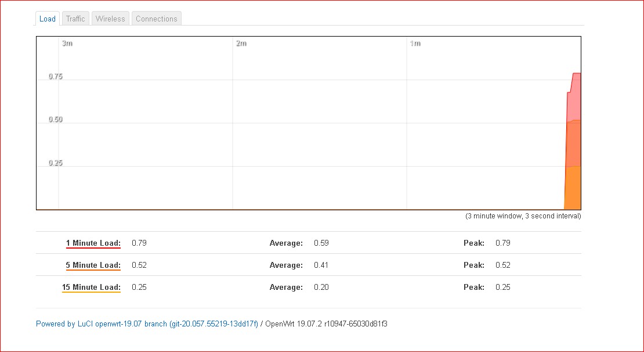This screenshot has height=352, width=644.
Task: Click the 3m time marker on graph
Action: click(67, 44)
